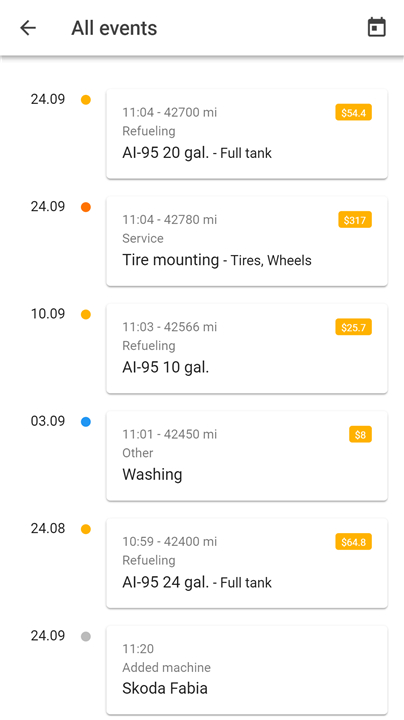Open the AI-95 10 gal. refueling card
Image resolution: width=404 pixels, height=720 pixels.
point(247,349)
